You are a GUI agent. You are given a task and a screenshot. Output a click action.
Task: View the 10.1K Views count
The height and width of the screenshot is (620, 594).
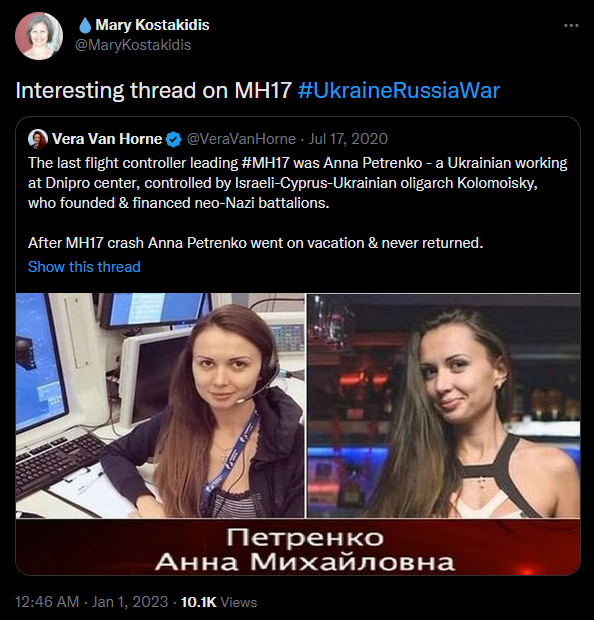click(219, 602)
